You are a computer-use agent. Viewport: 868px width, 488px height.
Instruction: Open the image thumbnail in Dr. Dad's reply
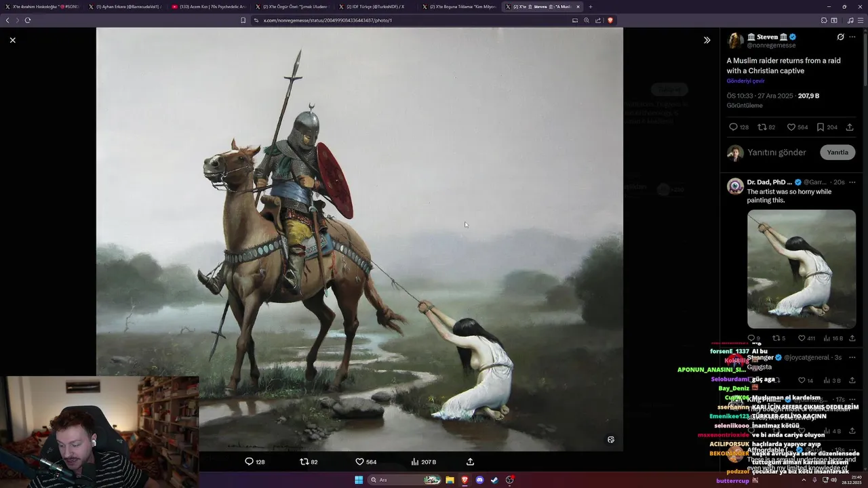(801, 269)
